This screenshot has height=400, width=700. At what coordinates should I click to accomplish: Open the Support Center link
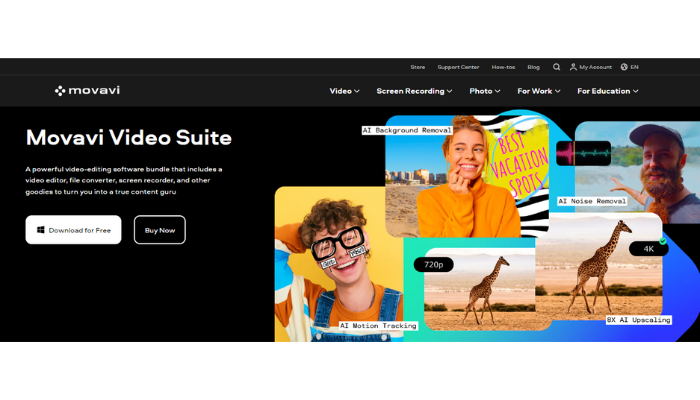pos(458,67)
